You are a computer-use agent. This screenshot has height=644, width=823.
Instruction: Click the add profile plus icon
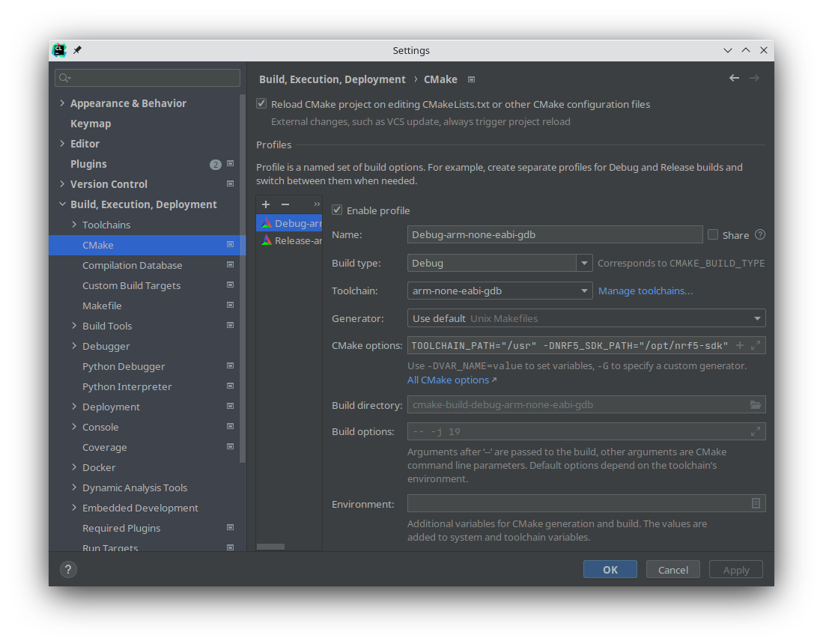pyautogui.click(x=266, y=204)
